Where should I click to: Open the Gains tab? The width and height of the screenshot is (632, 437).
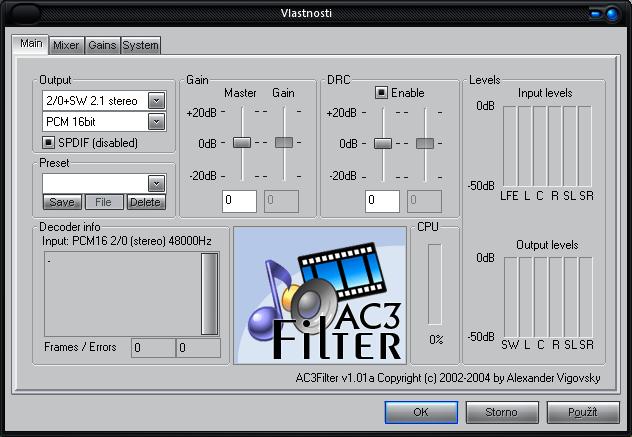(102, 45)
